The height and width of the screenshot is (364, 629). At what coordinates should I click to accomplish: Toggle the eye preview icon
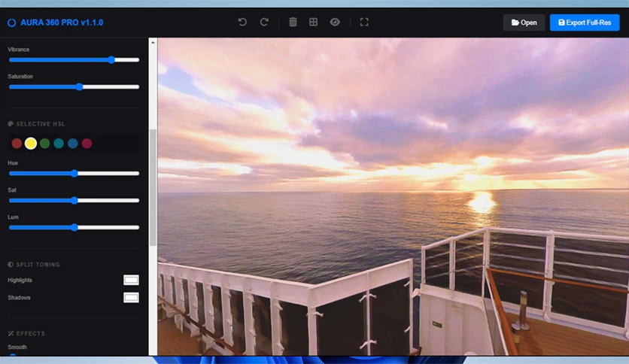pos(335,22)
